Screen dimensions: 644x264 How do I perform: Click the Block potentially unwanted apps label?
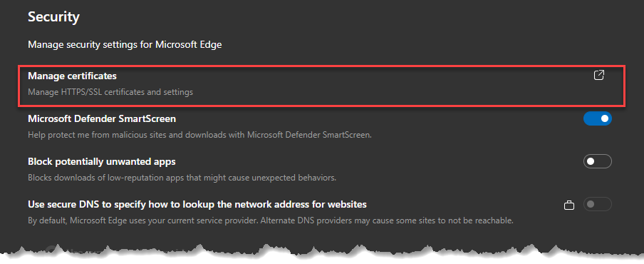[x=102, y=161]
